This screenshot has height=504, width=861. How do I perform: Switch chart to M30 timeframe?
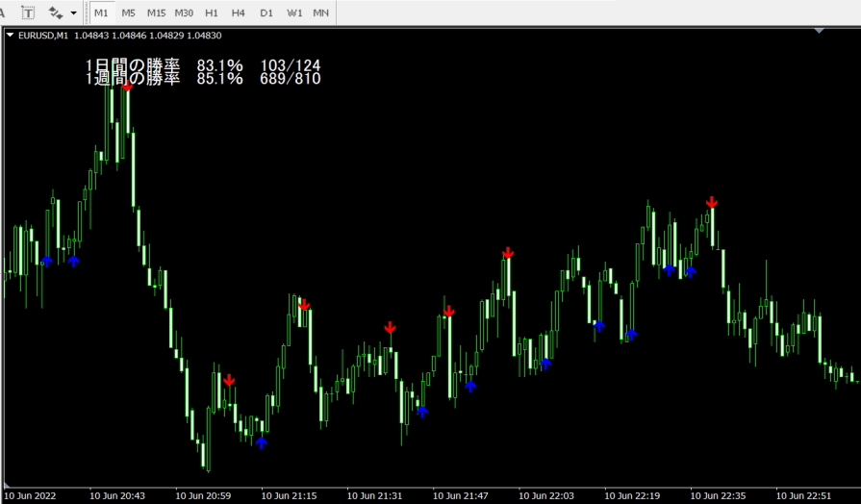tap(184, 13)
